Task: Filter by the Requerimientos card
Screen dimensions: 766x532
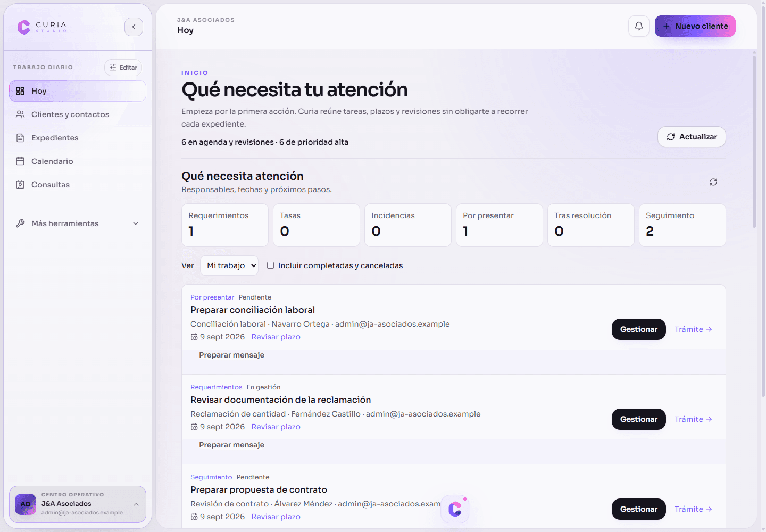Action: [x=225, y=225]
